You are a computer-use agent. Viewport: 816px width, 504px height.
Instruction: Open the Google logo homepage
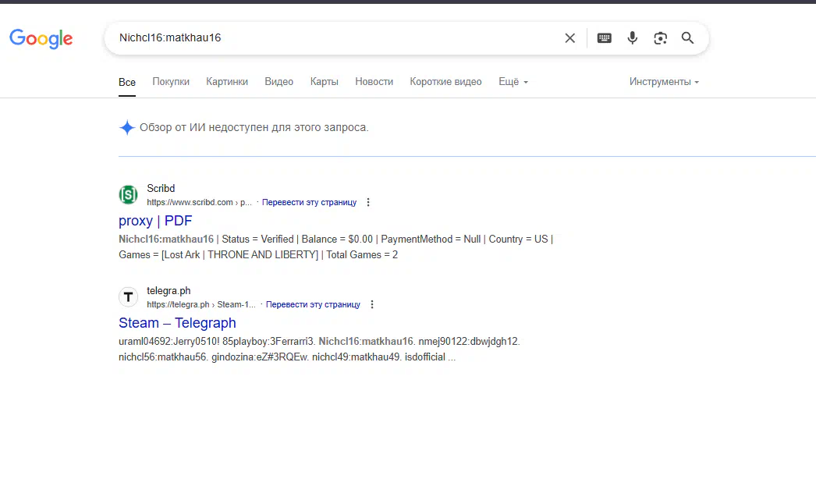pyautogui.click(x=41, y=38)
